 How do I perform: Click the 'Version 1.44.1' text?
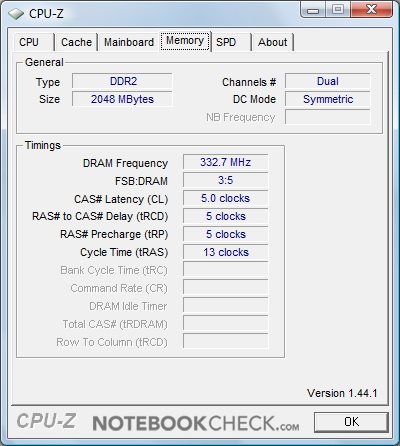tap(342, 393)
